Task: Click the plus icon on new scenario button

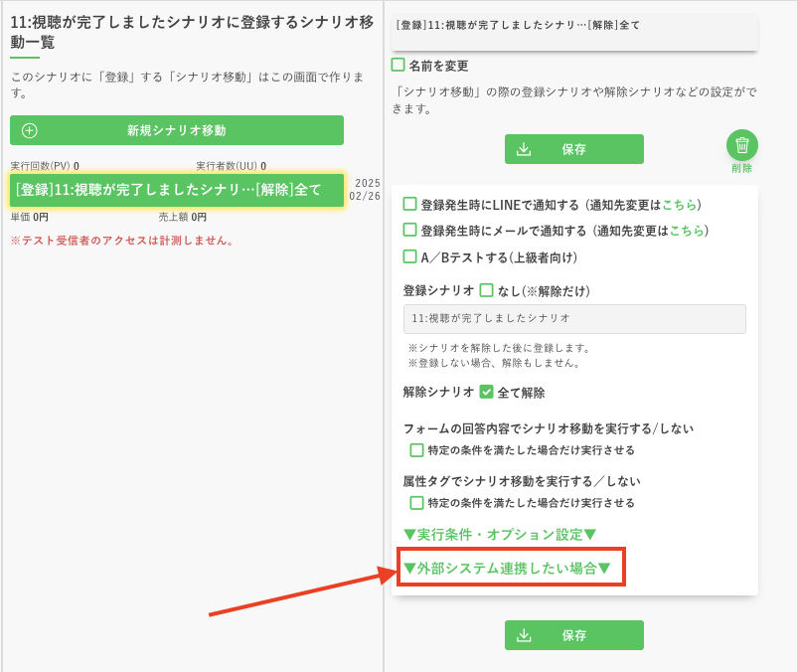Action: 30,130
